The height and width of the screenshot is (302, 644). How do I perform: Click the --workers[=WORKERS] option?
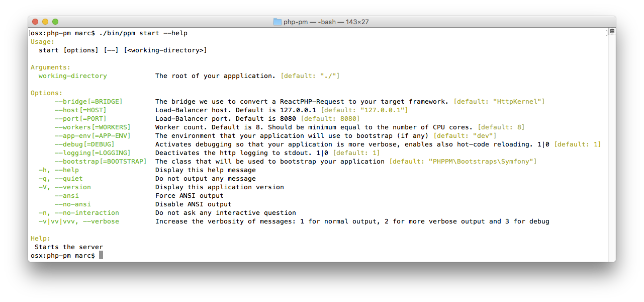pyautogui.click(x=93, y=127)
